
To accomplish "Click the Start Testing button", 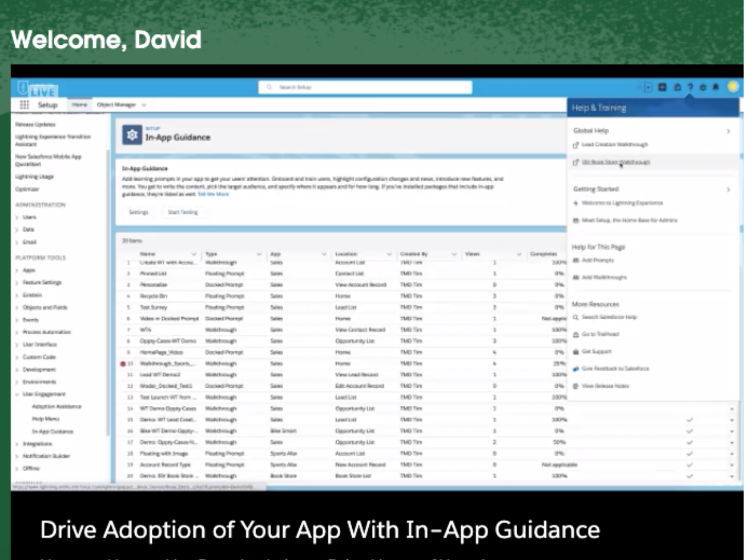I will click(182, 212).
